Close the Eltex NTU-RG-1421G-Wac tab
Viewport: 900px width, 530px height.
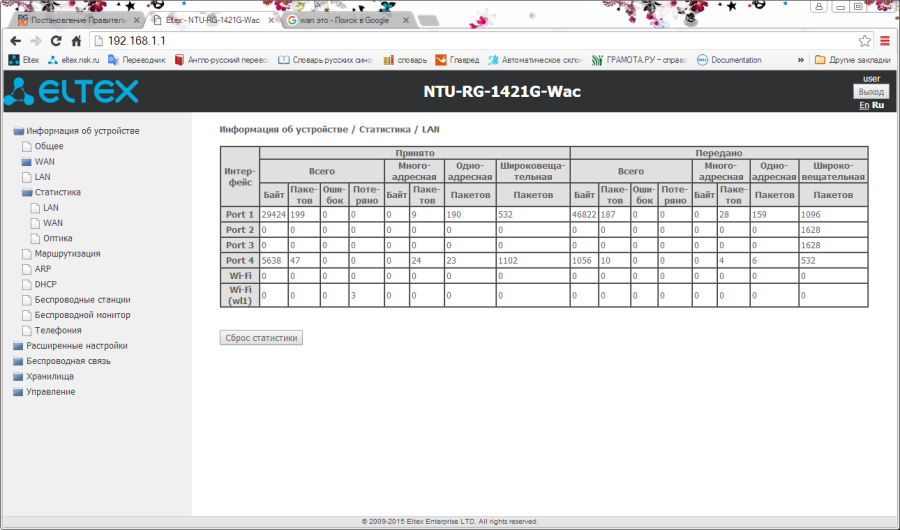pyautogui.click(x=271, y=20)
